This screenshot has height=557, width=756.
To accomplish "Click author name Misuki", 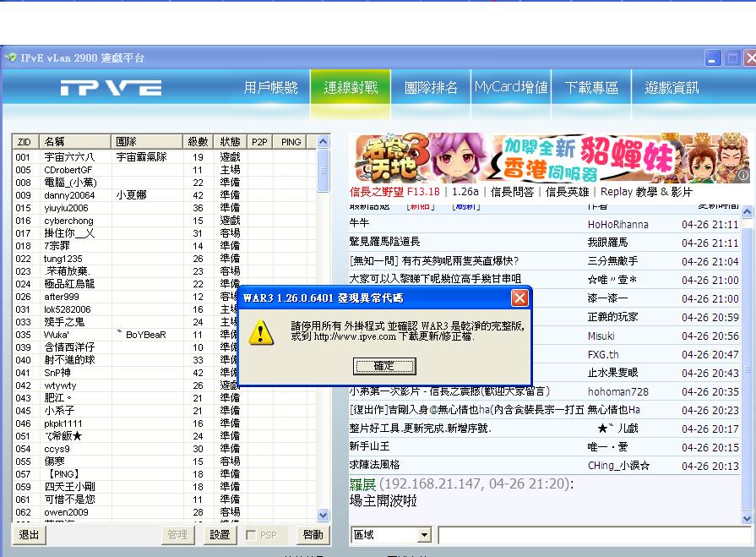I will (x=601, y=336).
